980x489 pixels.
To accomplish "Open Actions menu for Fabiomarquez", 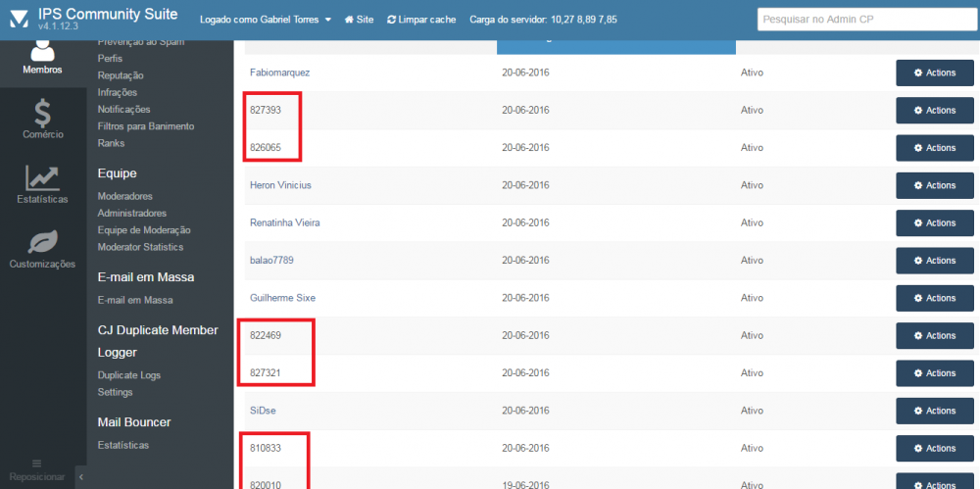I will point(934,73).
